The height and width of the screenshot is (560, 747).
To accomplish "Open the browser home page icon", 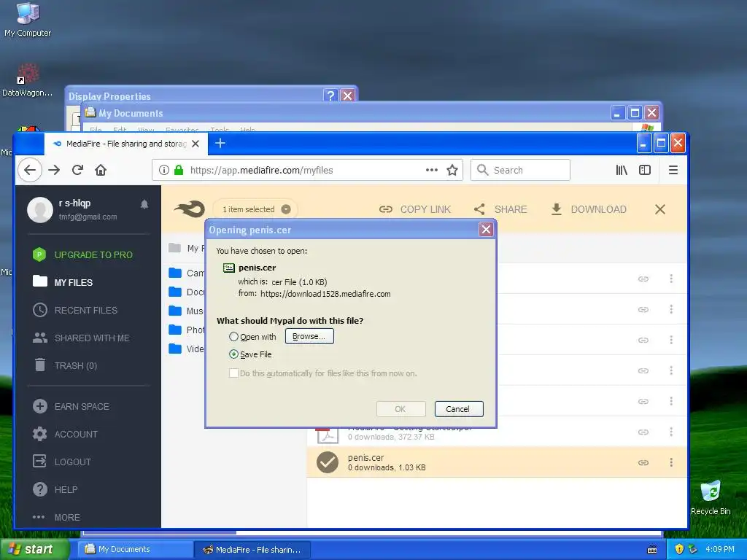I will (x=101, y=170).
